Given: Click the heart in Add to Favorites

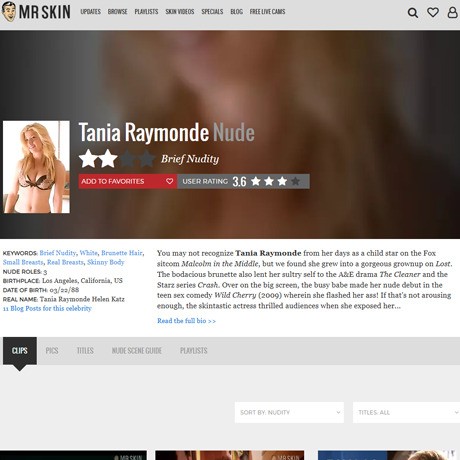Looking at the screenshot, I should point(169,181).
